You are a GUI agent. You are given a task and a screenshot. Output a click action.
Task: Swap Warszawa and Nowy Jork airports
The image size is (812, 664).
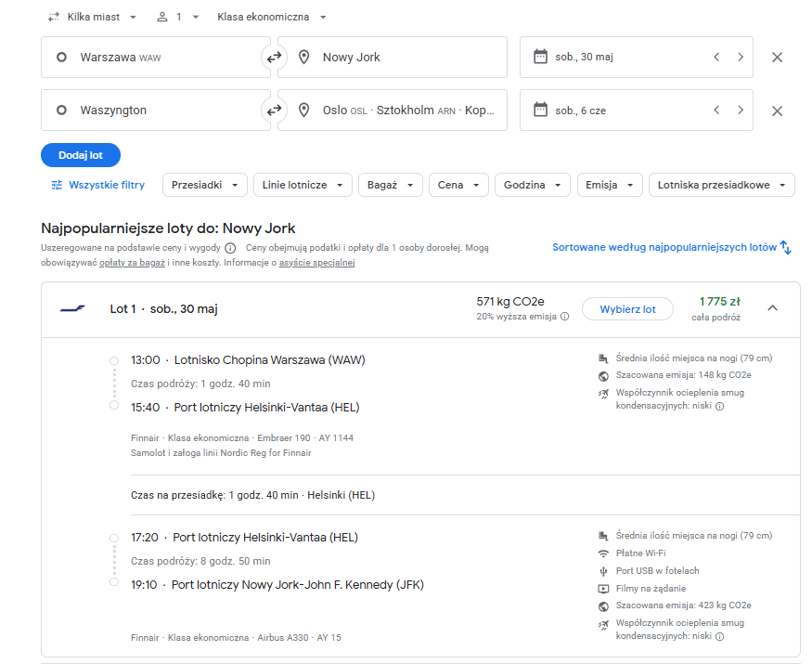coord(274,57)
